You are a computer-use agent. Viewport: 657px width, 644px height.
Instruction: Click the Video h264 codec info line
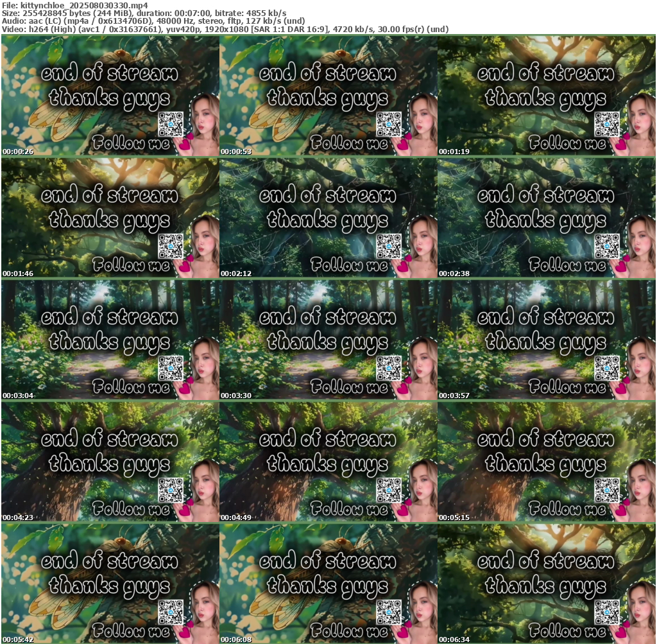tap(225, 30)
